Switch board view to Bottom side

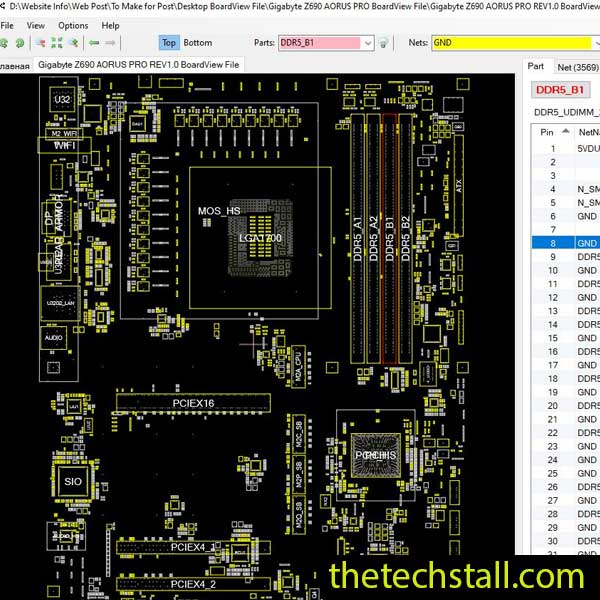tap(197, 43)
